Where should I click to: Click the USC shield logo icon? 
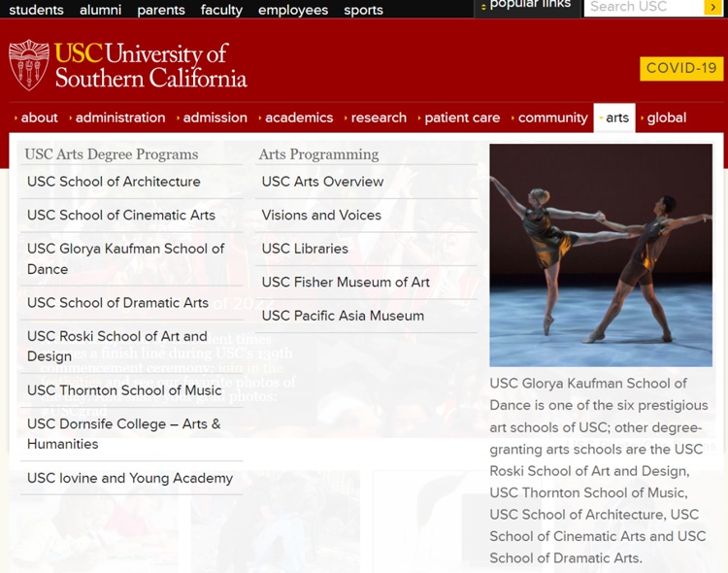pos(29,65)
